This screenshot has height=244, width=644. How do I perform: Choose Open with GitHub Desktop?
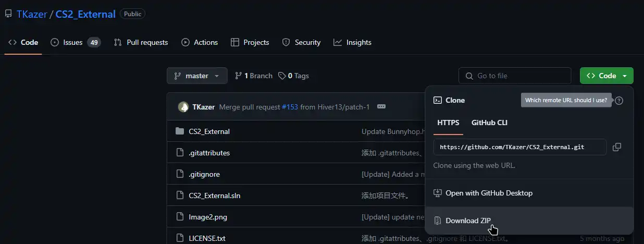coord(529,193)
